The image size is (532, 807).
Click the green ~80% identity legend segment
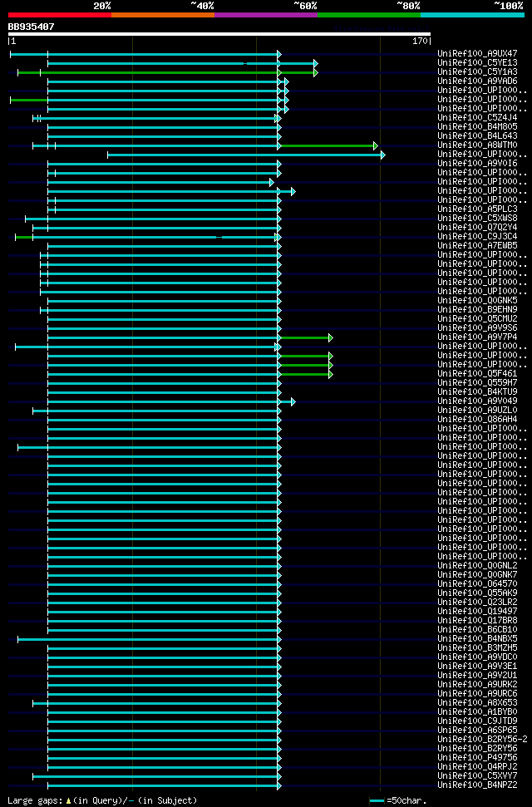(x=369, y=15)
